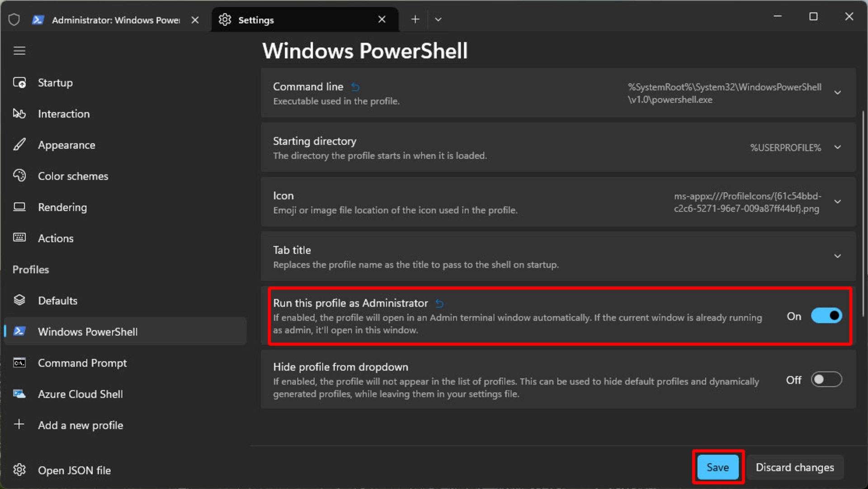868x489 pixels.
Task: Click Open JSON file
Action: pos(125,470)
